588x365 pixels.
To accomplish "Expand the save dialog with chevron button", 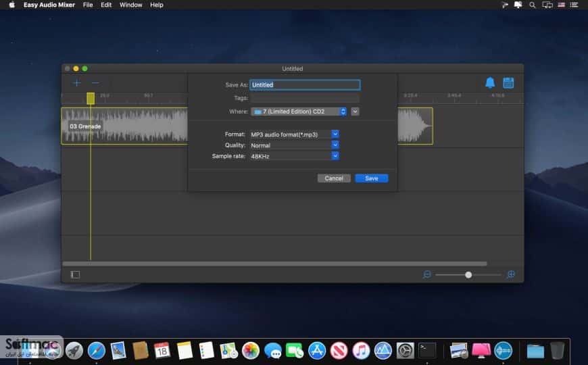I will point(355,112).
